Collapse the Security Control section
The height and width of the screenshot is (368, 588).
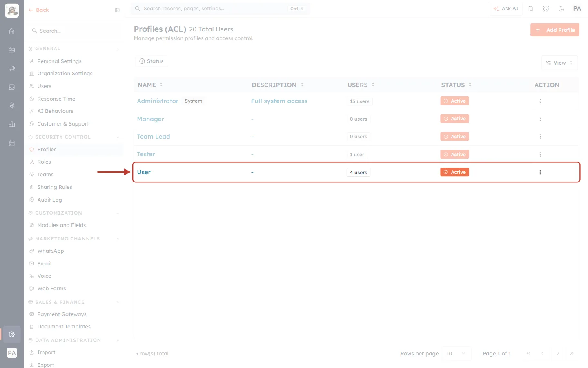(x=118, y=137)
